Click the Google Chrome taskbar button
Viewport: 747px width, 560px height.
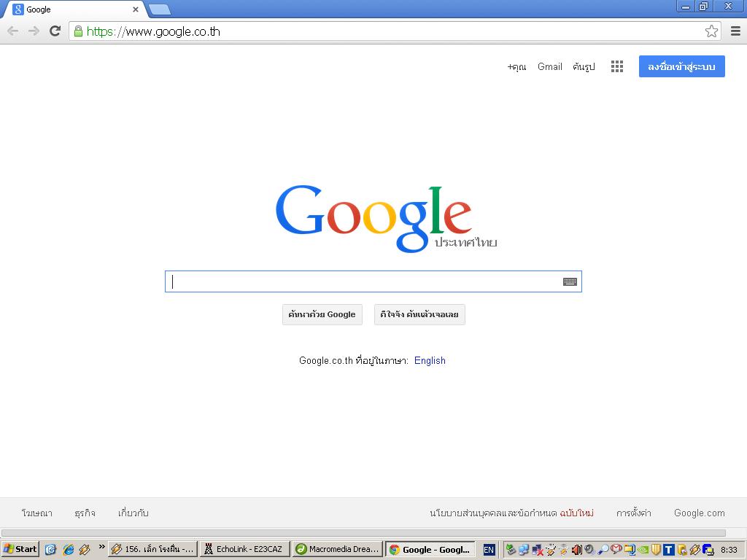click(430, 549)
